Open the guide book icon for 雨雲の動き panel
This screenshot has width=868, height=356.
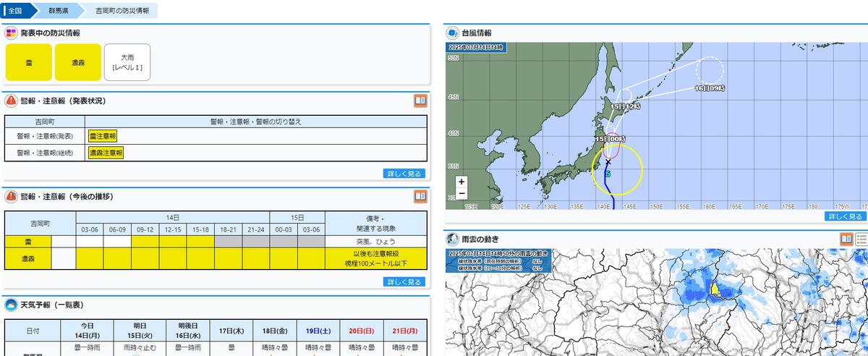click(x=846, y=239)
